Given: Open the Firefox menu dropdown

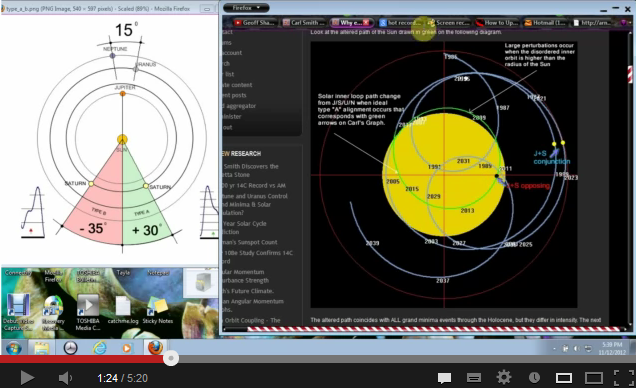Looking at the screenshot, I should coord(246,8).
